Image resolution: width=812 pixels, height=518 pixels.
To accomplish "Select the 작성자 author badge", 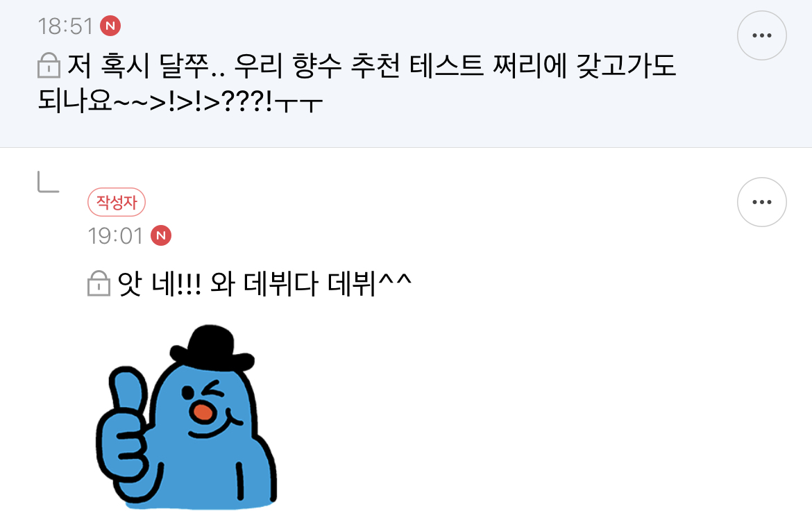I will click(117, 202).
